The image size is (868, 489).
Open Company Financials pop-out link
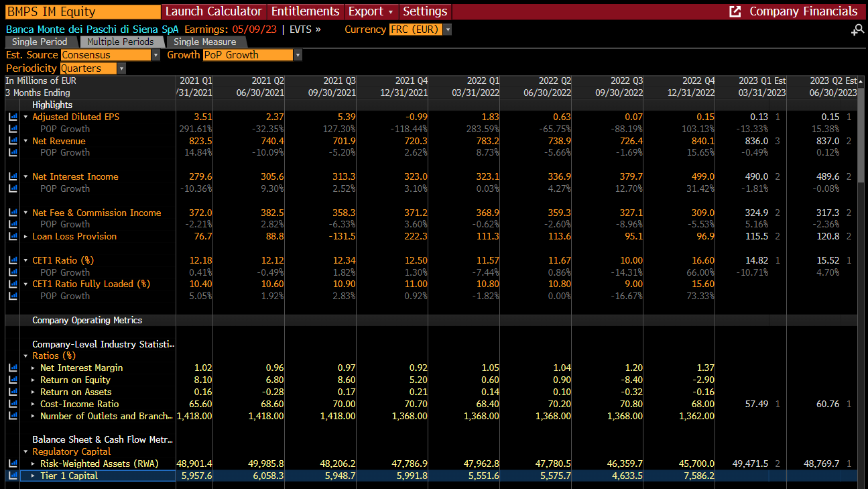[794, 11]
